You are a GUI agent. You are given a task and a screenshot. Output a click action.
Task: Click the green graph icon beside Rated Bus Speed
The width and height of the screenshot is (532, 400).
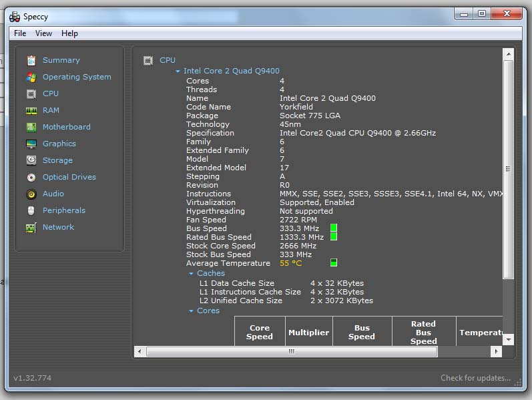(334, 236)
